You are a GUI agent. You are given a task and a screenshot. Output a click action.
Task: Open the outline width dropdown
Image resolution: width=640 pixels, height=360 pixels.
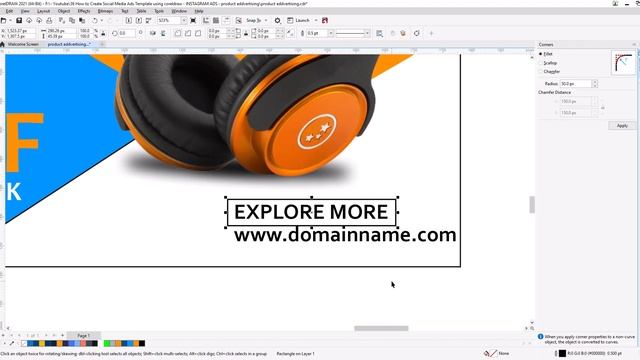(x=331, y=33)
